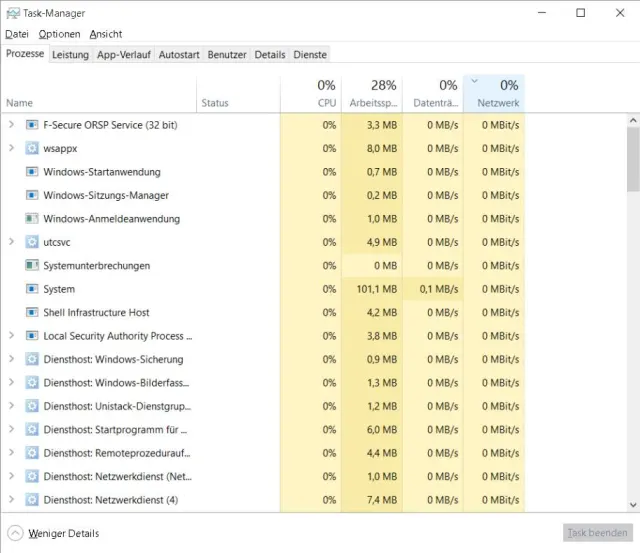Click the F-Secure ORSP Service process icon
This screenshot has width=640, height=553.
click(x=32, y=125)
